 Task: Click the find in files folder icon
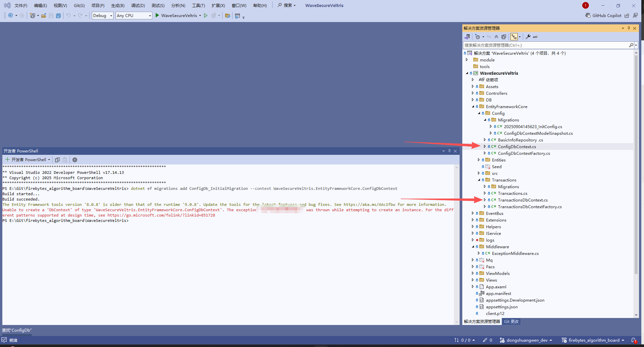pyautogui.click(x=228, y=15)
